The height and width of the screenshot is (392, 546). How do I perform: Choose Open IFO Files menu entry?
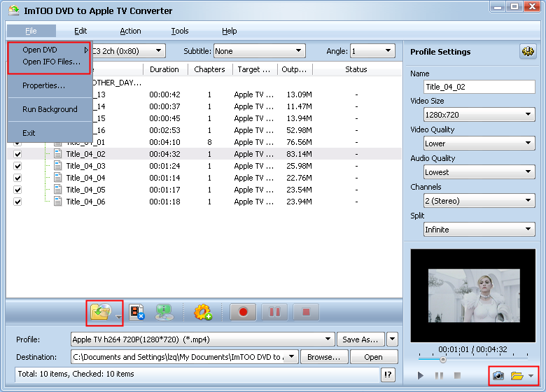pos(50,62)
